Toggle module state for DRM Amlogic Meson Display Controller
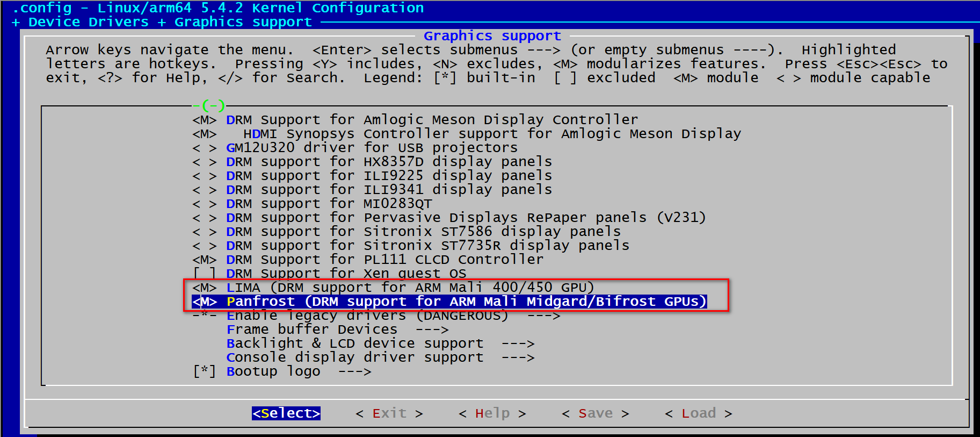Screen dimensions: 980x437 coord(205,120)
